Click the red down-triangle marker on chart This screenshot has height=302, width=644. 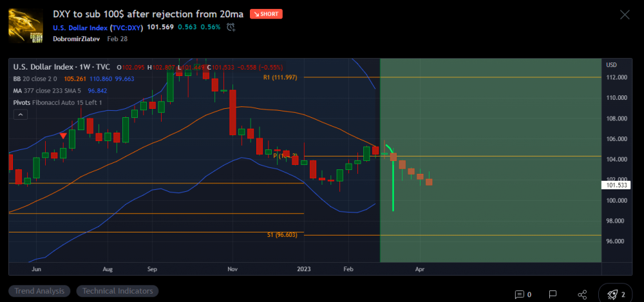(63, 136)
